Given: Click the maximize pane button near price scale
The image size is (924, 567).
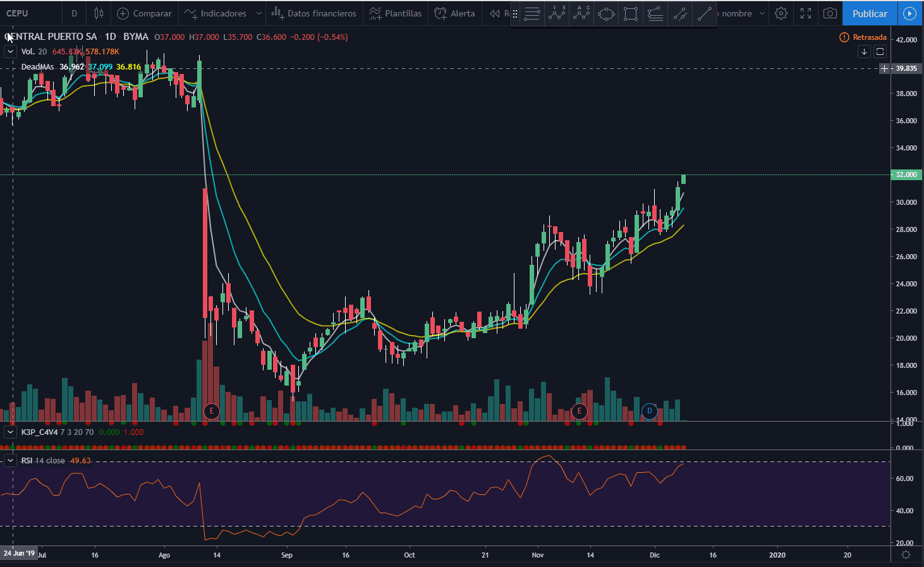Looking at the screenshot, I should click(880, 52).
